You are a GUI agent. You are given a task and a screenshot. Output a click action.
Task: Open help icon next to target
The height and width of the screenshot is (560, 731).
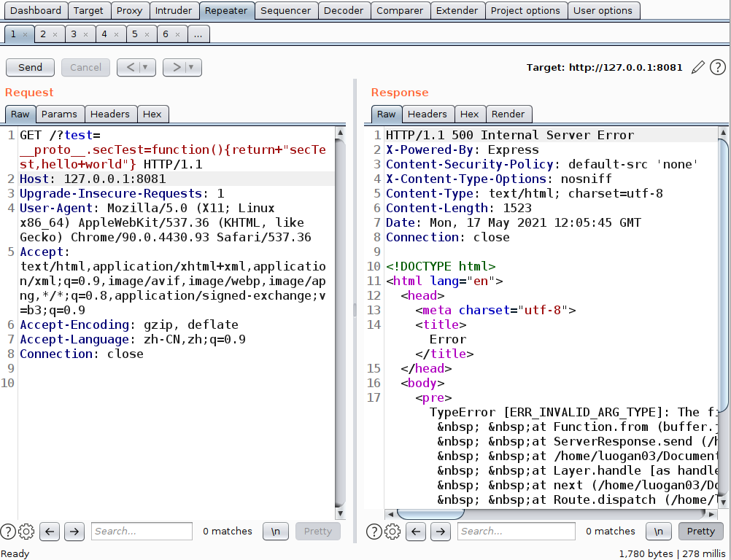click(718, 67)
